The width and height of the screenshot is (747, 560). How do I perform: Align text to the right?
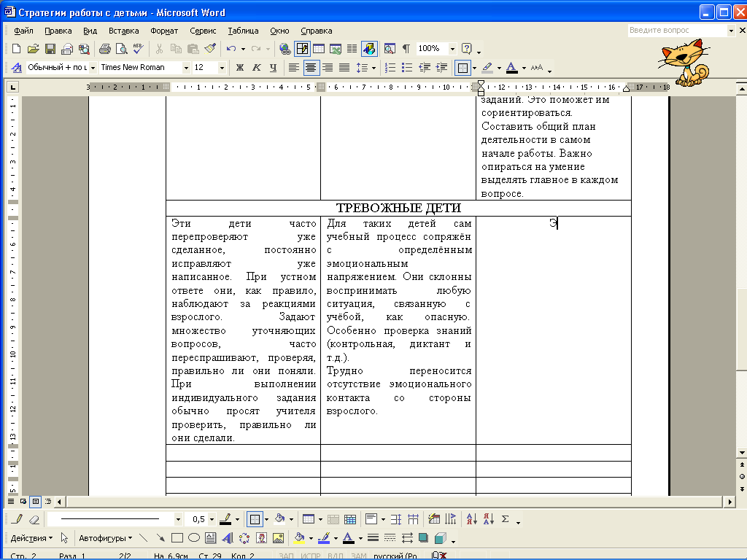pos(328,68)
